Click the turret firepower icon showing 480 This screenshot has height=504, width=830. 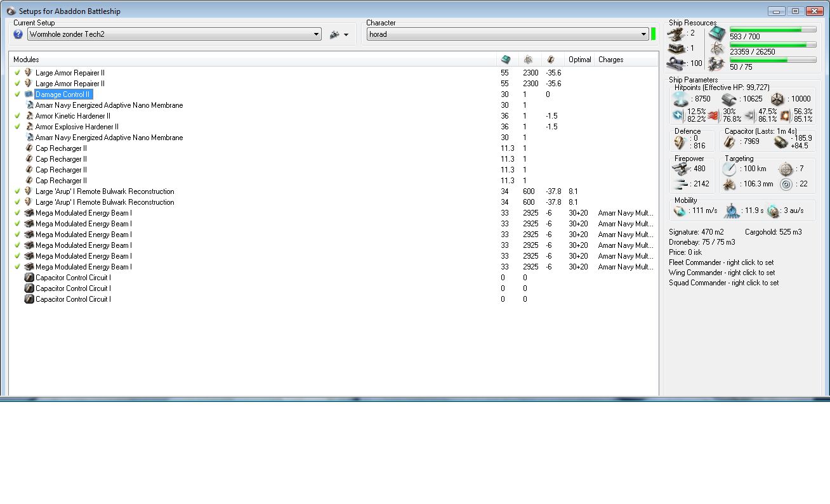click(682, 169)
